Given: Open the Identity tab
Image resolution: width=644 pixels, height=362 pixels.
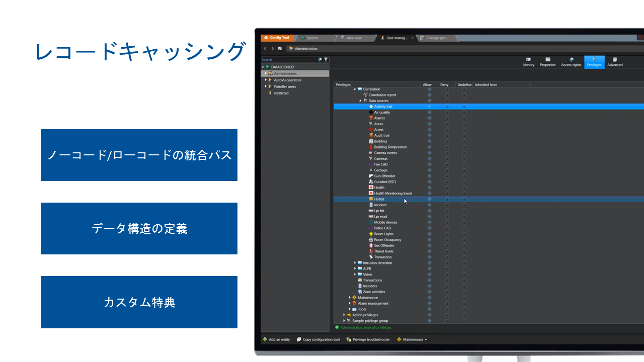Looking at the screenshot, I should 528,62.
